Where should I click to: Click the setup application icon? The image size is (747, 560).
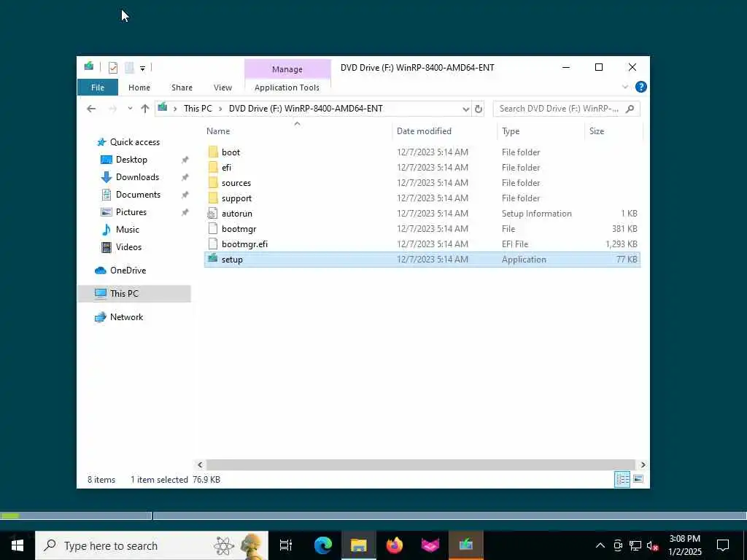[x=213, y=259]
